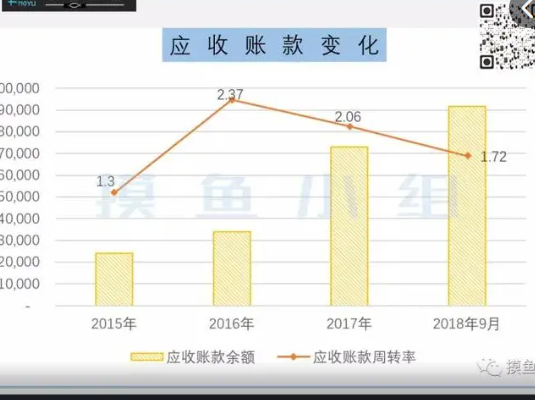
Task: Click the 40,000 y-axis value
Action: point(19,219)
